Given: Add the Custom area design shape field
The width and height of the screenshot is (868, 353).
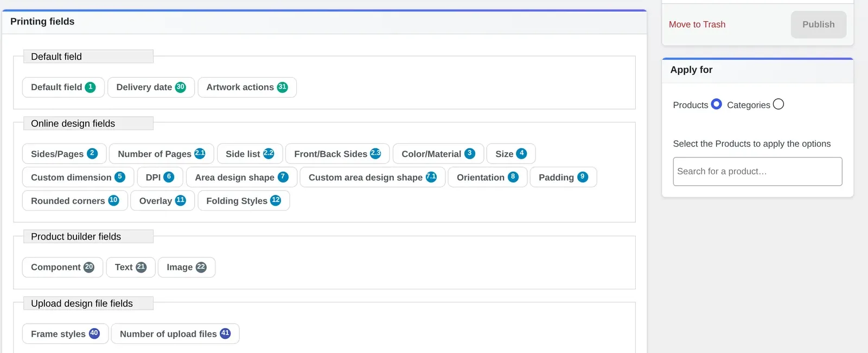Looking at the screenshot, I should [x=373, y=177].
